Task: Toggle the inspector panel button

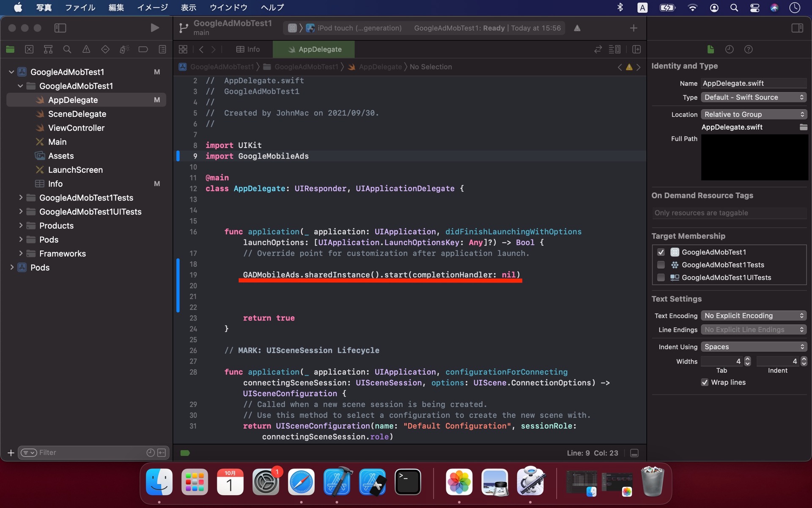Action: click(797, 28)
